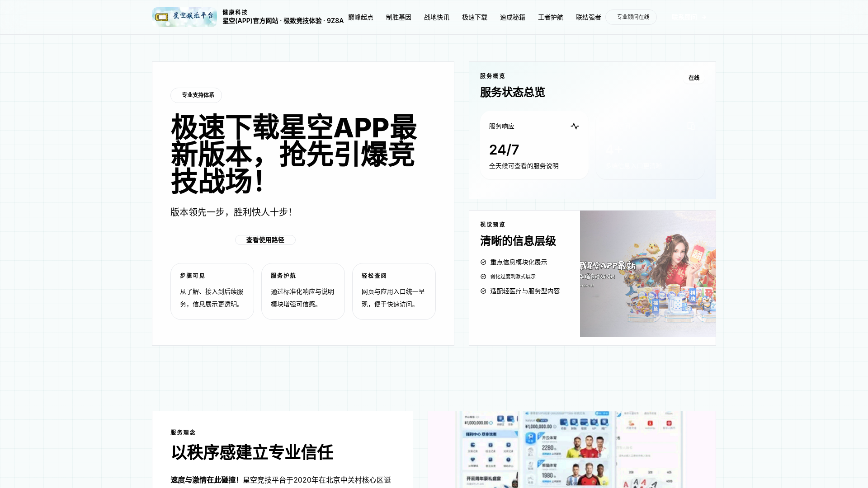
Task: Click the 服务状态总览 heading
Action: click(x=512, y=92)
